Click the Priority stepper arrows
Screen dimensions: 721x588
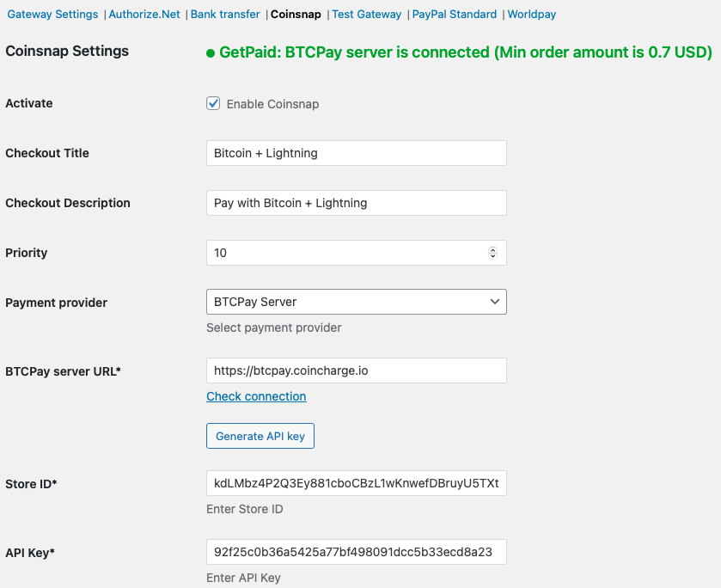[492, 253]
